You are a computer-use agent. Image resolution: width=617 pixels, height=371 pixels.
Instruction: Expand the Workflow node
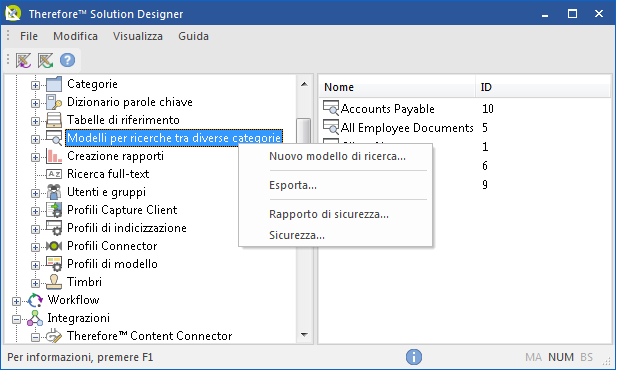[16, 301]
